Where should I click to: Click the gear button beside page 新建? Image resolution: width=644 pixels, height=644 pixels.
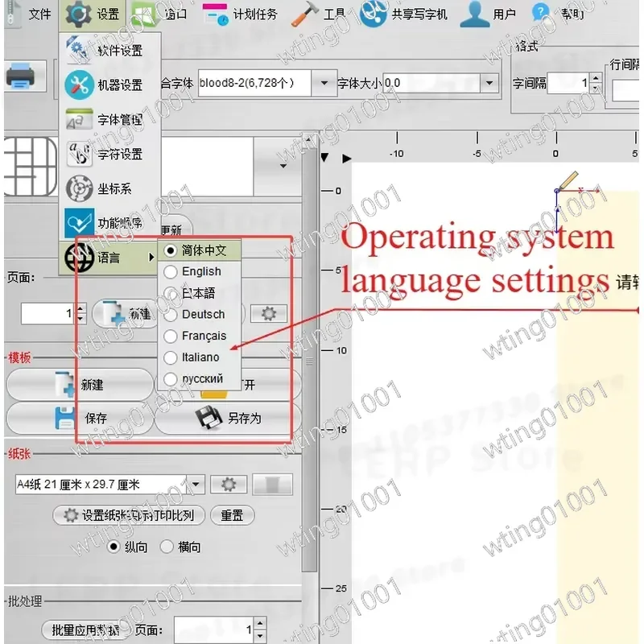pyautogui.click(x=269, y=314)
